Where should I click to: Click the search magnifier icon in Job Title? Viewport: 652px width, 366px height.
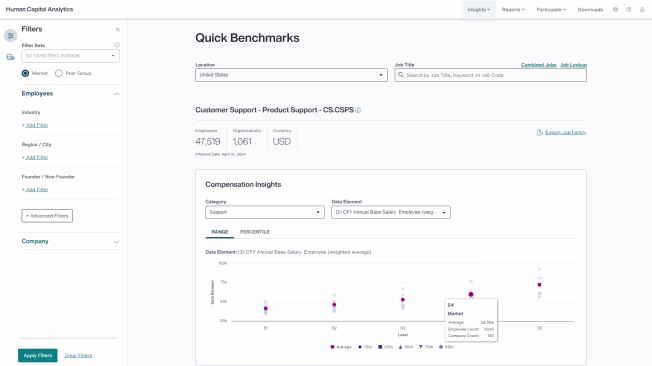tap(401, 75)
